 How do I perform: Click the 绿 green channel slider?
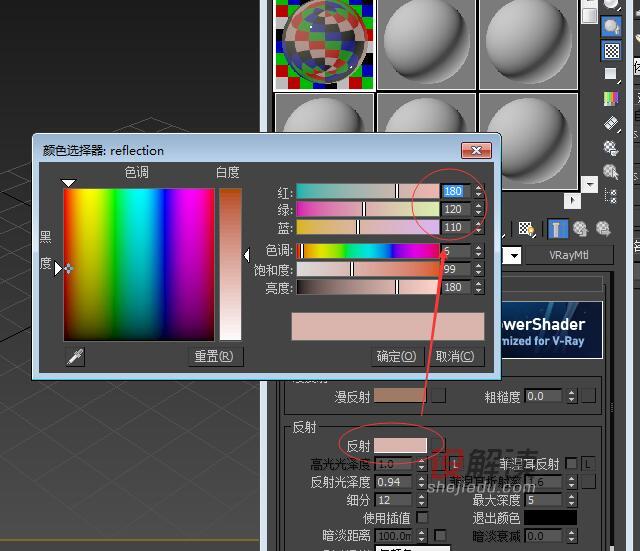click(x=368, y=209)
